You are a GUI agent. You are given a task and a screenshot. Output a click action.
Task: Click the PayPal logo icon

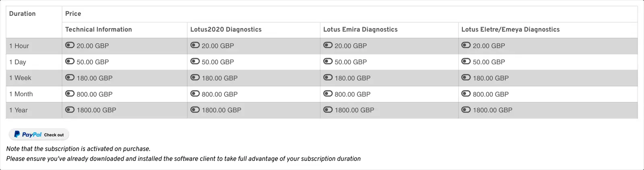point(17,135)
